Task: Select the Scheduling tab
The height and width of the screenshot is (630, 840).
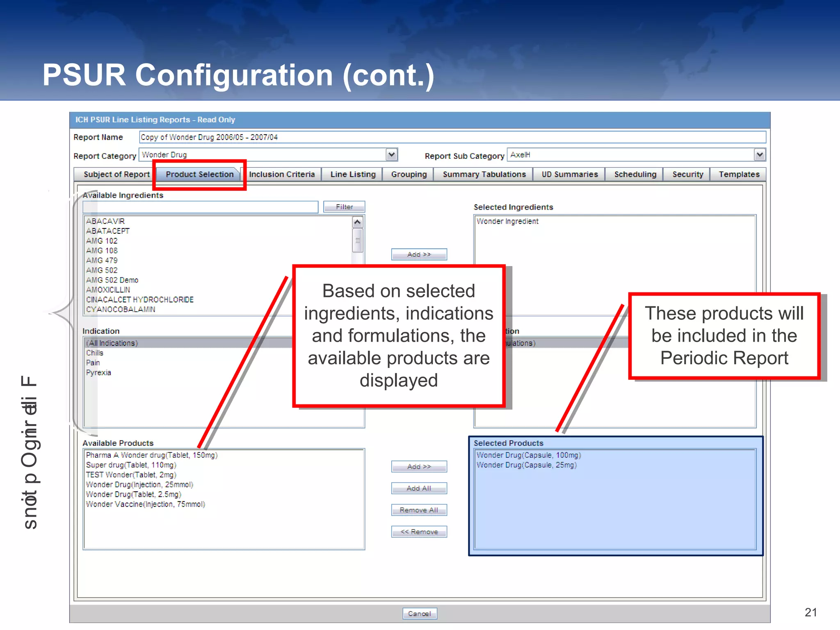Action: pyautogui.click(x=635, y=174)
